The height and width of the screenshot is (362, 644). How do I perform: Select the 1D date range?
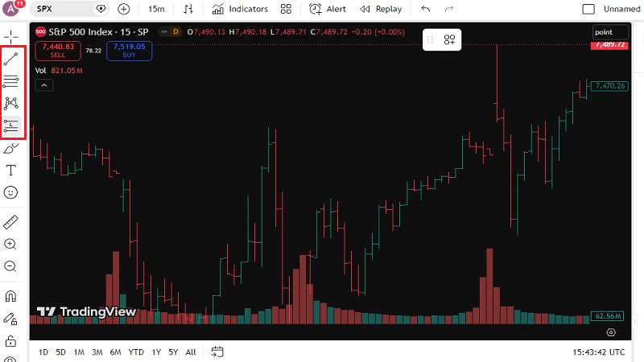[x=43, y=352]
